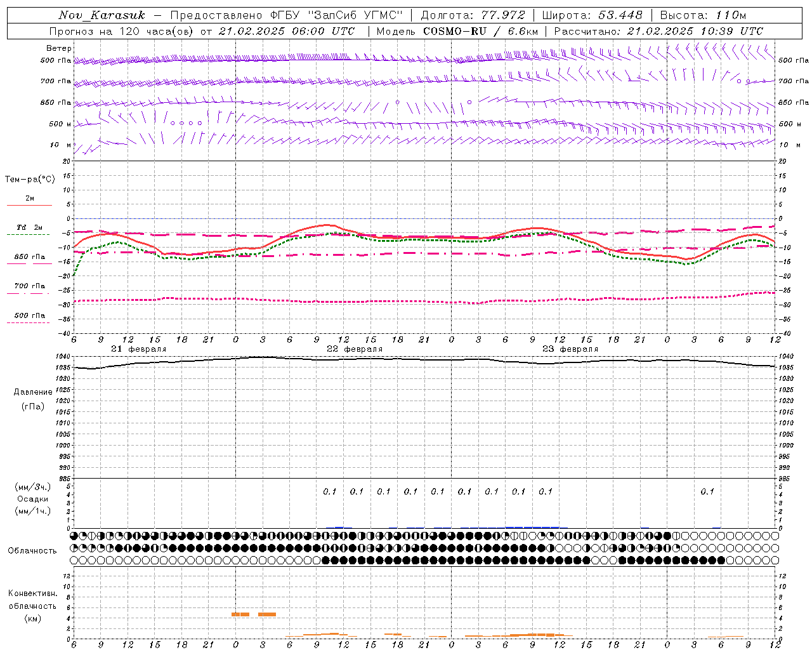Image resolution: width=812 pixels, height=650 pixels.
Task: Click the (мм/3ч.) precipitation unit label
Action: coord(33,487)
